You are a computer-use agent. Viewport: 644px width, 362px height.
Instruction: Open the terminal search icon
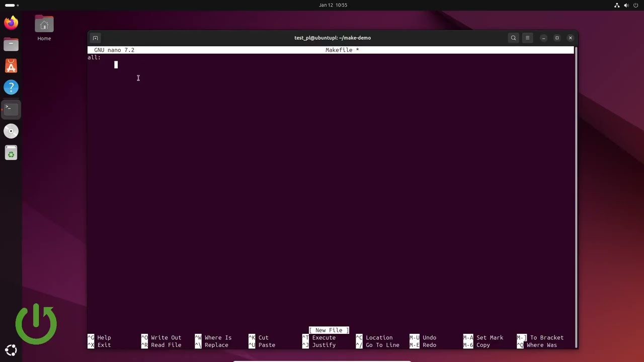tap(513, 38)
